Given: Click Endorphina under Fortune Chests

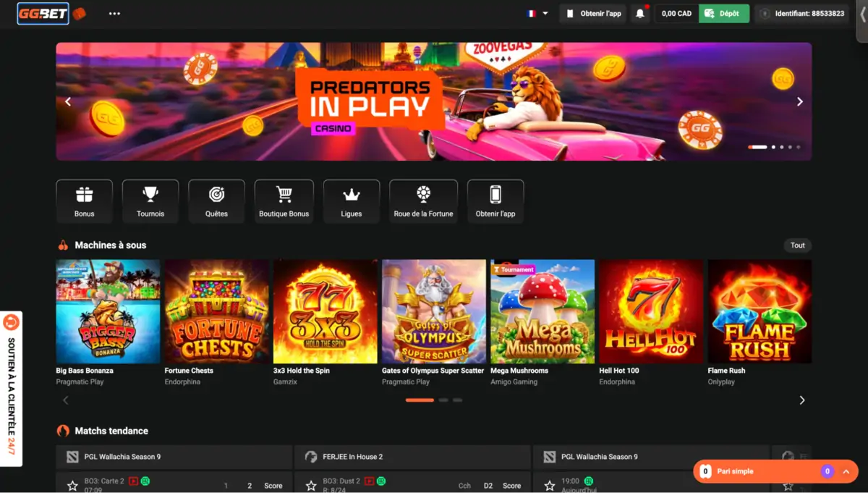Looking at the screenshot, I should [x=182, y=382].
